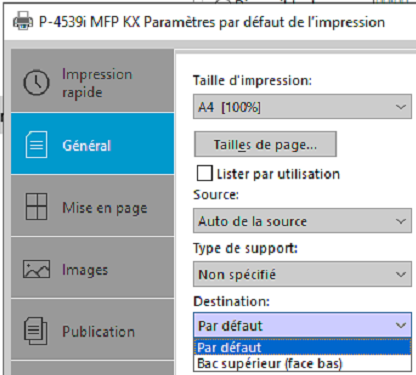Click the stacked pages icon for Publication
Viewport: 416px width, 375px height.
click(x=36, y=331)
